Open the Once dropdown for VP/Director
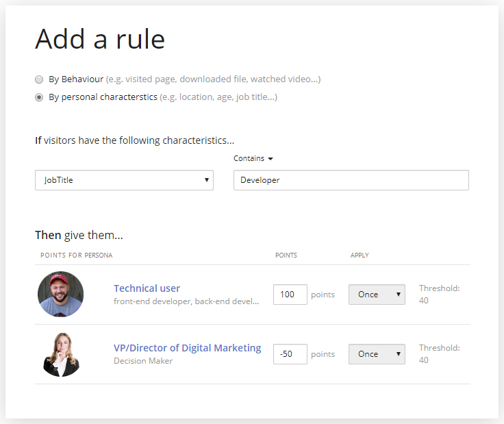Image resolution: width=504 pixels, height=424 pixels. [376, 354]
